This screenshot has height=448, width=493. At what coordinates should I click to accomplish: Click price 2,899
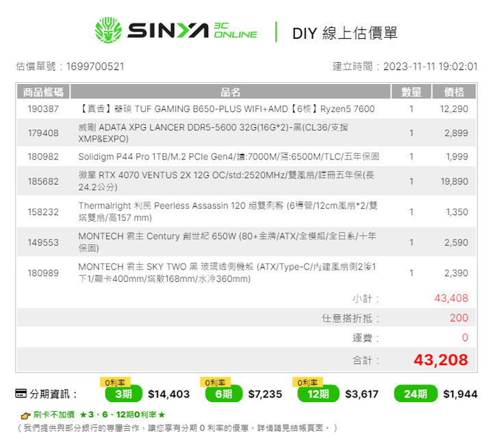pos(456,133)
